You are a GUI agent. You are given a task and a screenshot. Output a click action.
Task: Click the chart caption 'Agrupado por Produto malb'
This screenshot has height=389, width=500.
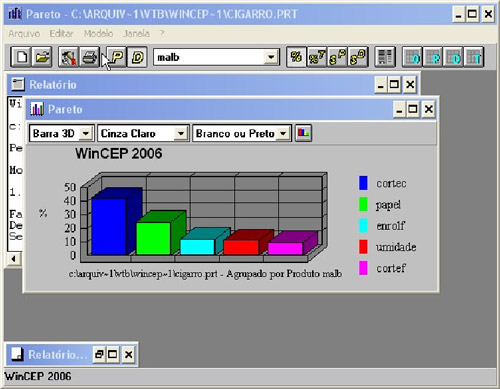tap(284, 274)
